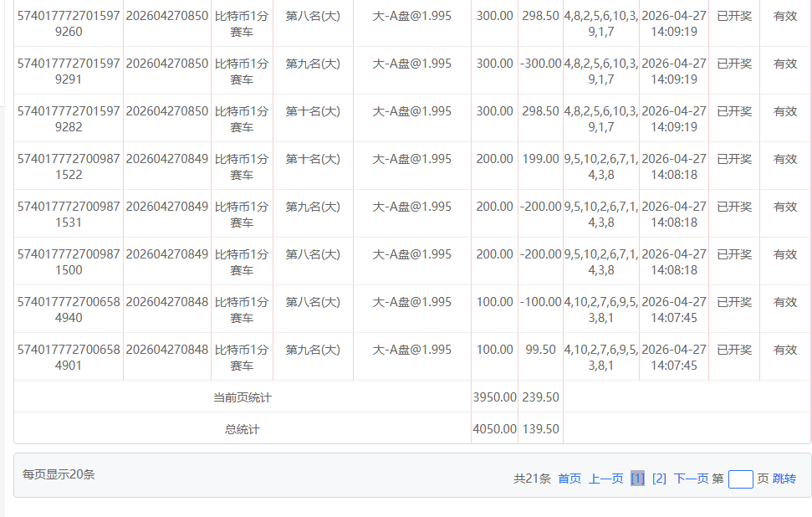Screen dimensions: 812x517
Task: Click the total profit value 139.50
Action: (x=540, y=429)
